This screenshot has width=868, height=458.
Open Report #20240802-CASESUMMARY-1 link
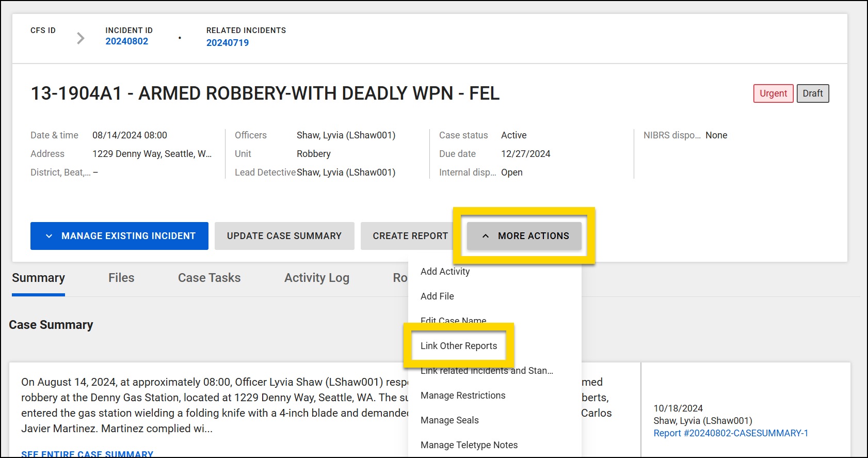(x=731, y=433)
